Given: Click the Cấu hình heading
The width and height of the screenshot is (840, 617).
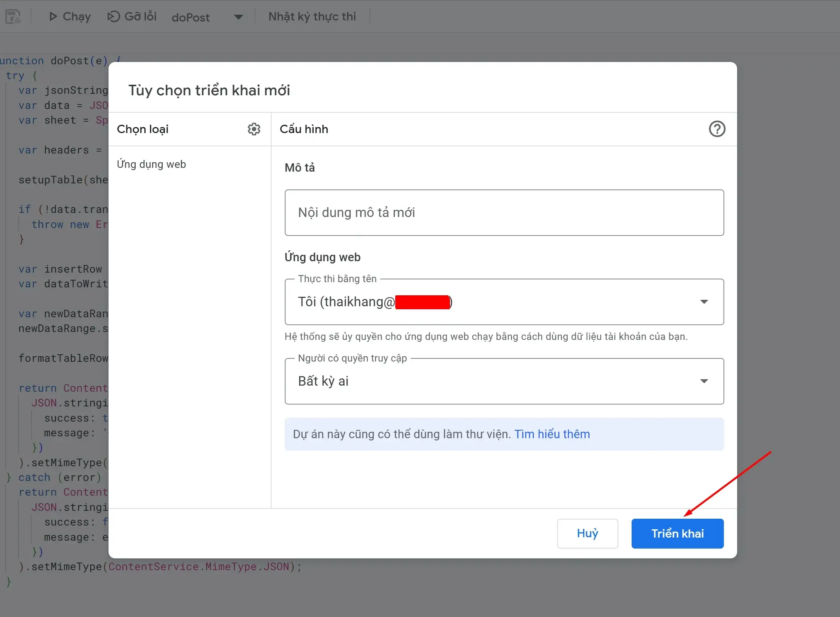Looking at the screenshot, I should [304, 129].
